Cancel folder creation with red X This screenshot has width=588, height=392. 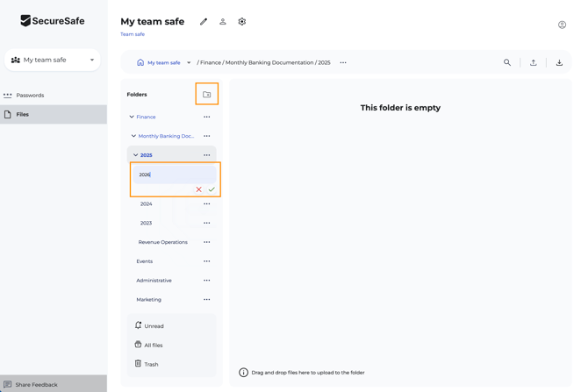(199, 189)
